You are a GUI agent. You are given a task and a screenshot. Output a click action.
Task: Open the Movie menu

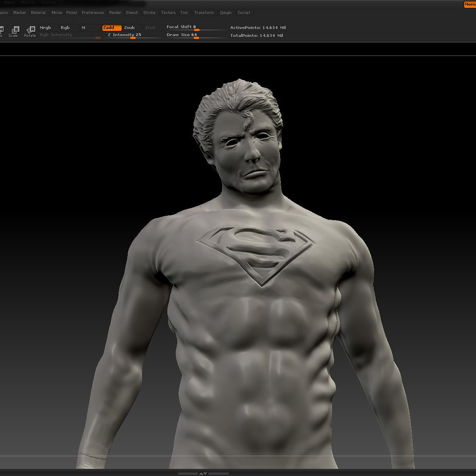pyautogui.click(x=57, y=13)
